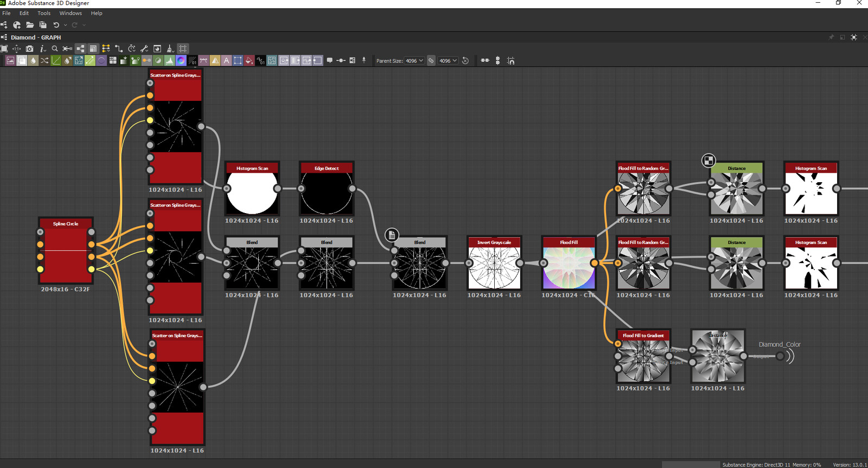
Task: Add a Value Processor node from toolbar
Action: 261,60
